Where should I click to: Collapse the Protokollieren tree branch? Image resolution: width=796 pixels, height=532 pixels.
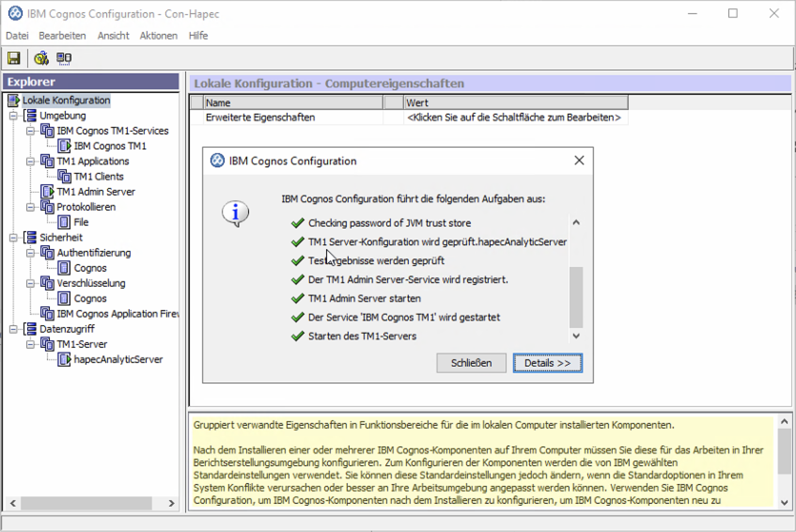[x=31, y=207]
